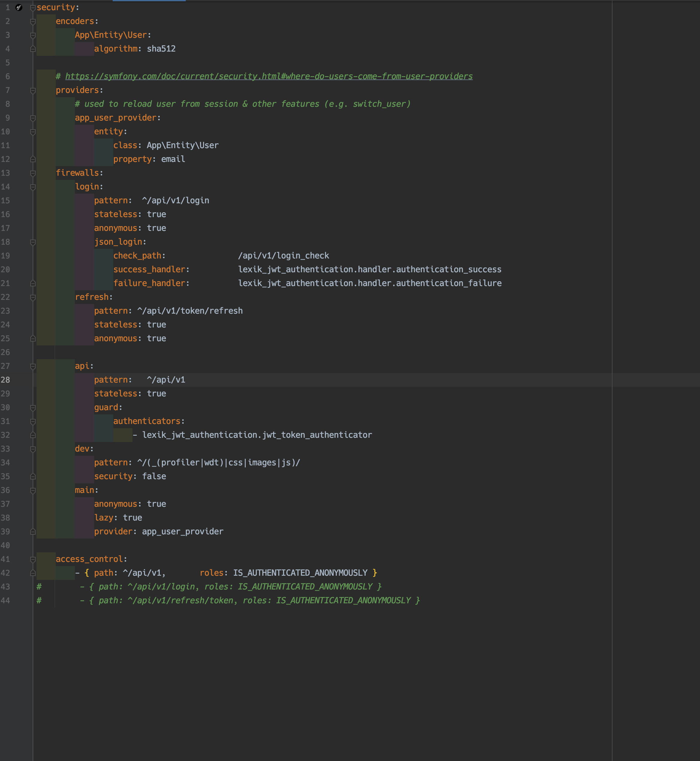Click the 'app_user_provider' value on line 39
The width and height of the screenshot is (700, 761).
[182, 532]
